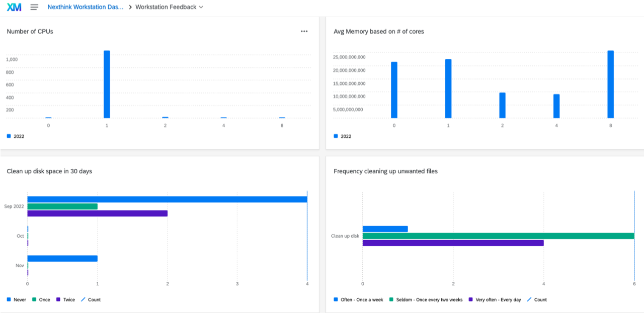This screenshot has height=313, width=644.
Task: Click the Sep 2022 axis label
Action: [x=14, y=206]
